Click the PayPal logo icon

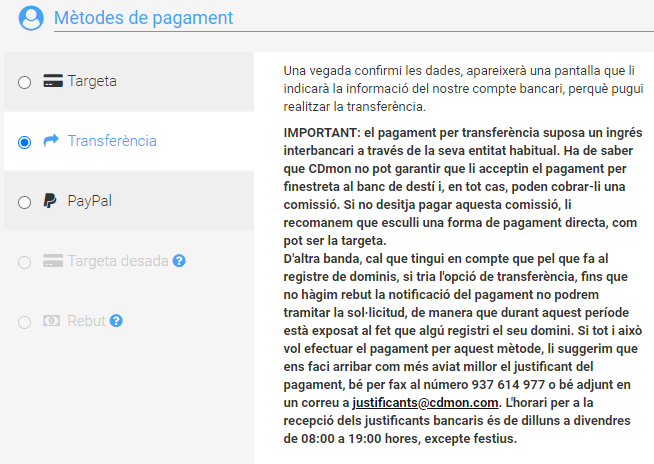[x=50, y=201]
